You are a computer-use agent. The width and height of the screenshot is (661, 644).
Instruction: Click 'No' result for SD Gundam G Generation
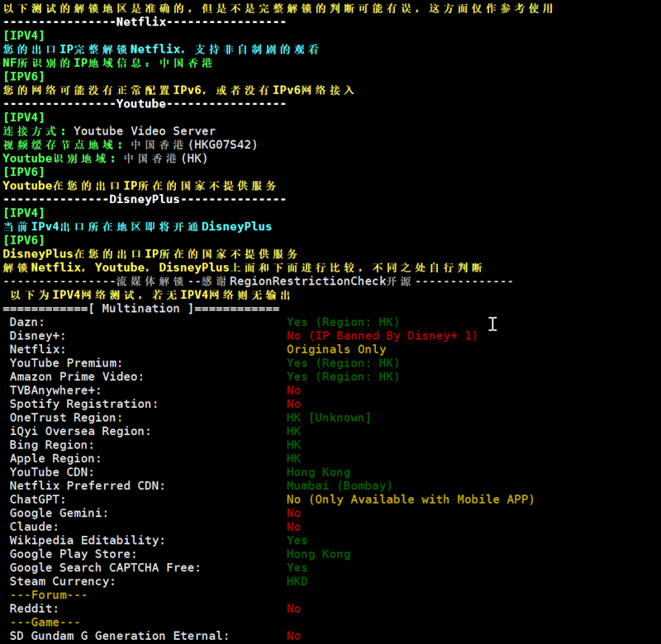pos(293,636)
